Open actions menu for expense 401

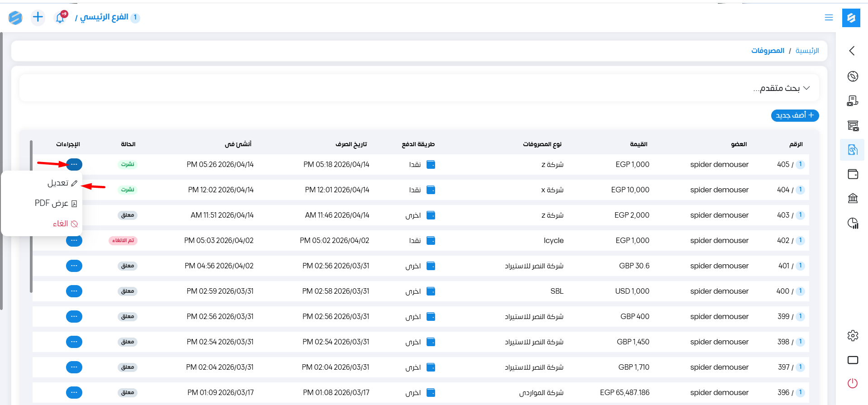click(x=74, y=266)
